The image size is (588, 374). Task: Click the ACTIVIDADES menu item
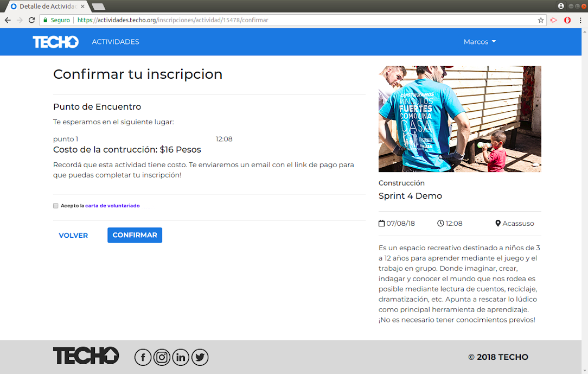[x=115, y=41]
